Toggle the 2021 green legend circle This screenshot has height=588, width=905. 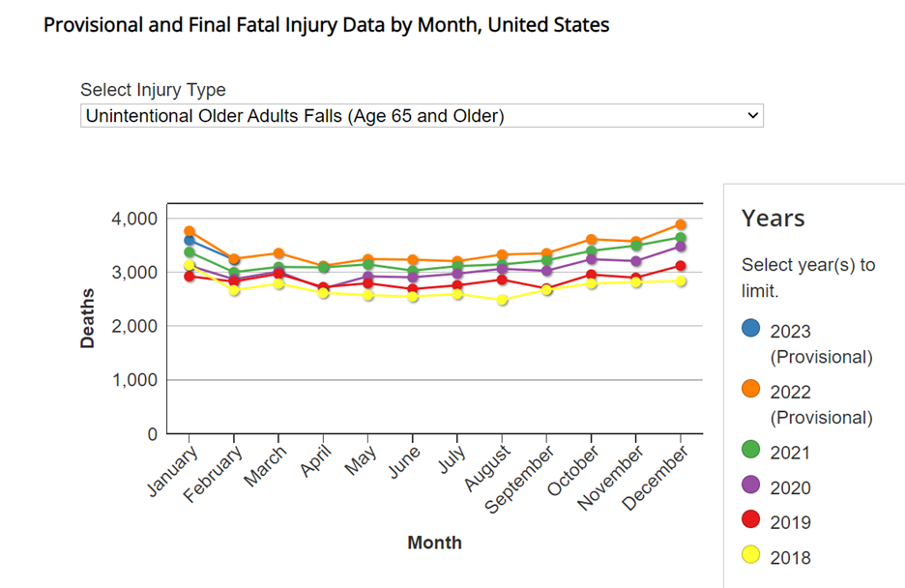click(751, 450)
